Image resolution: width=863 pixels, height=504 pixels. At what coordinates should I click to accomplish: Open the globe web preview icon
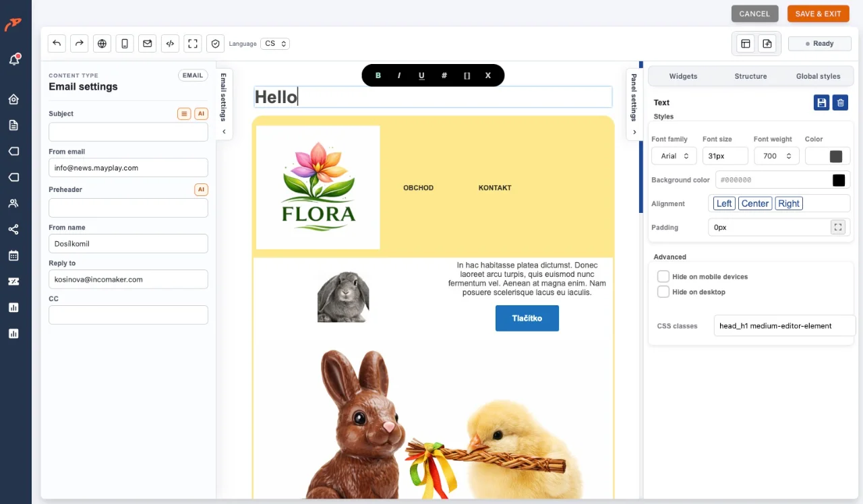[x=102, y=44]
